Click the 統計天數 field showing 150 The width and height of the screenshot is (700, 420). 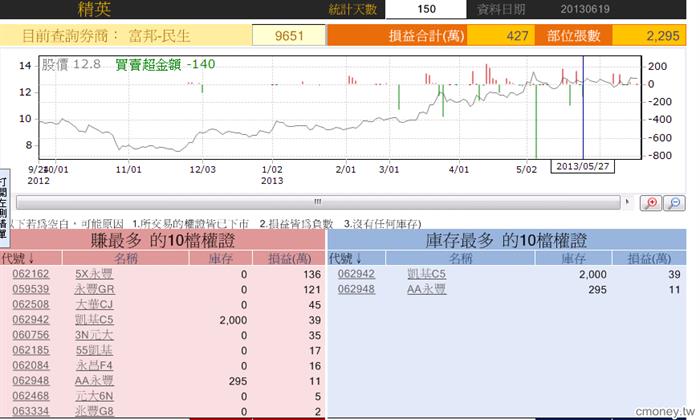pyautogui.click(x=426, y=9)
